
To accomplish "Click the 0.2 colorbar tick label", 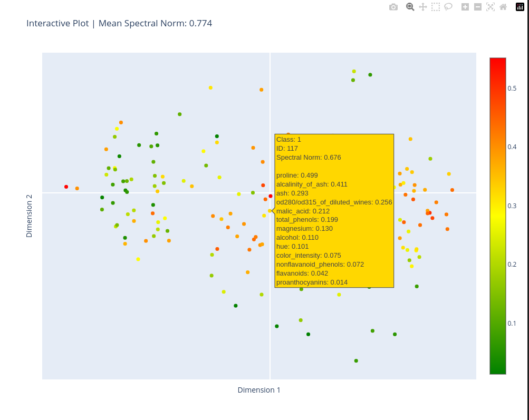I will [x=512, y=265].
